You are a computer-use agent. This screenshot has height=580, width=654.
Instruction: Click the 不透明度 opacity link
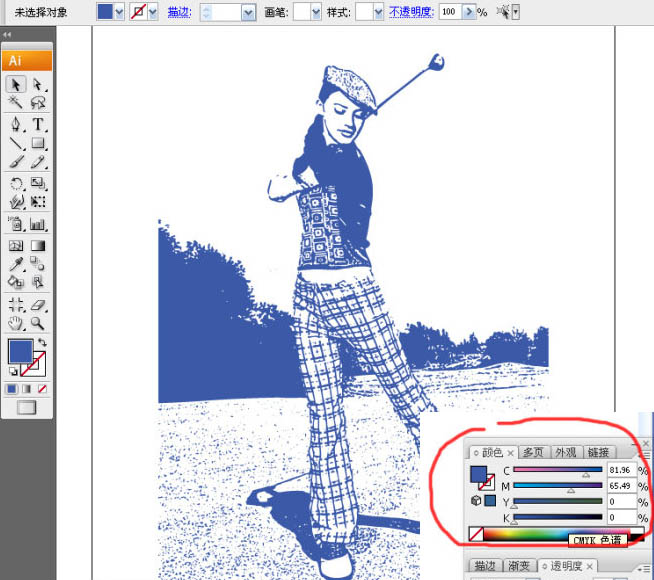click(412, 12)
